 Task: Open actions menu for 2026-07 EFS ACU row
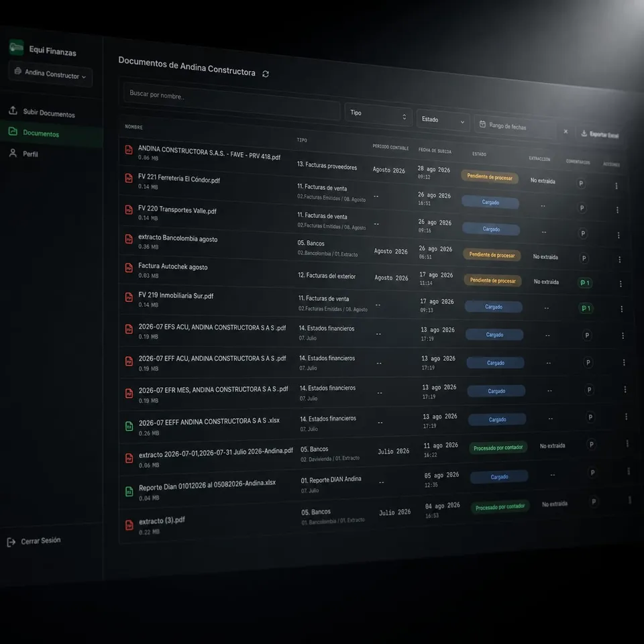[623, 335]
